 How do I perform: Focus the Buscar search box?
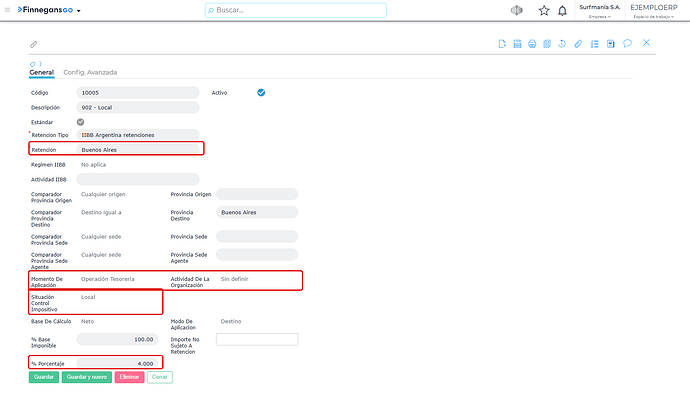296,10
